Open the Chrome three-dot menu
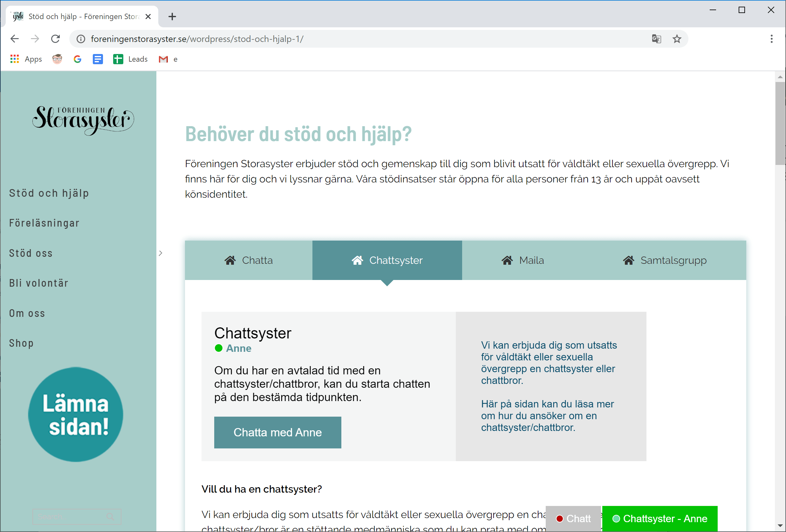 coord(771,39)
